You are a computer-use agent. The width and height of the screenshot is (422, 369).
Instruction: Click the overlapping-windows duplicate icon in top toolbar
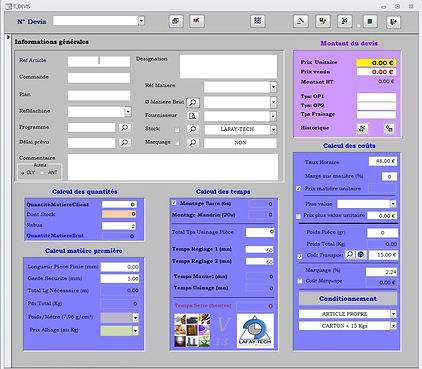[x=176, y=21]
